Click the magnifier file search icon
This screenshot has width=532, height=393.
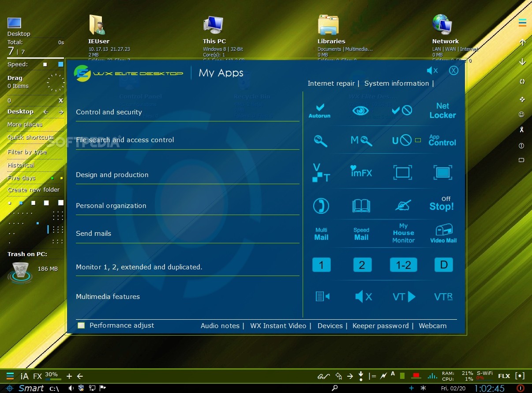coord(320,141)
